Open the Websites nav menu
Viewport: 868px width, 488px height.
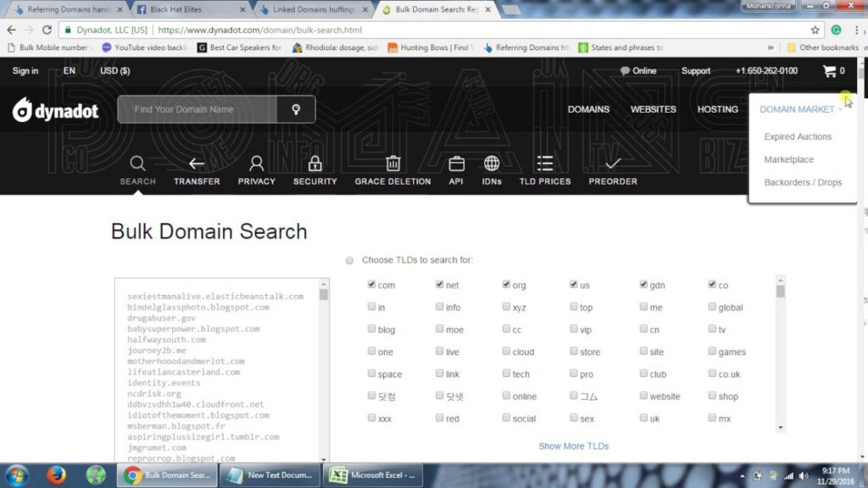[654, 109]
